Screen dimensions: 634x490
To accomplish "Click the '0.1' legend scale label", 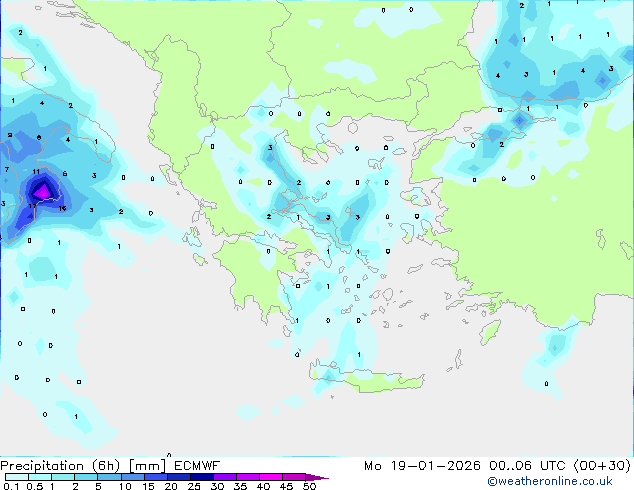I will tap(11, 486).
